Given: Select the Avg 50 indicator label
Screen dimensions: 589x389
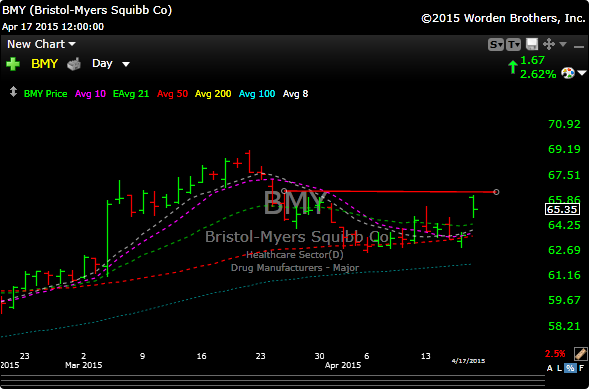Looking at the screenshot, I should [172, 94].
